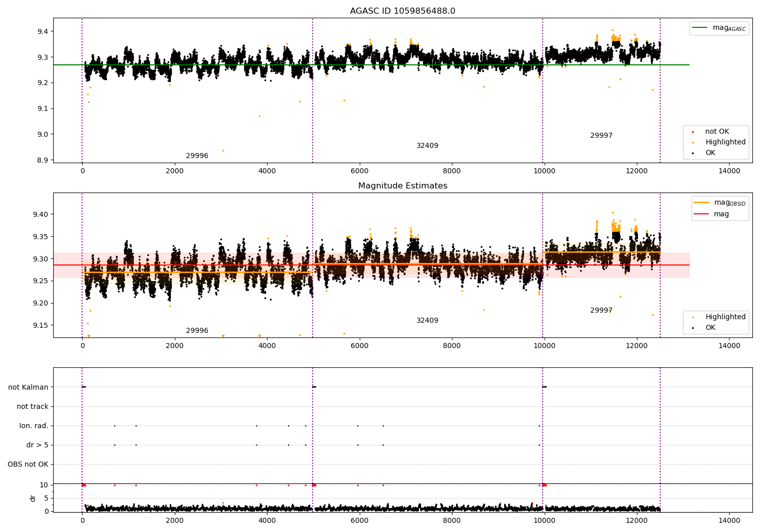Click the 'dr' y-axis label at bottom
This screenshot has height=532, width=760.
(33, 498)
